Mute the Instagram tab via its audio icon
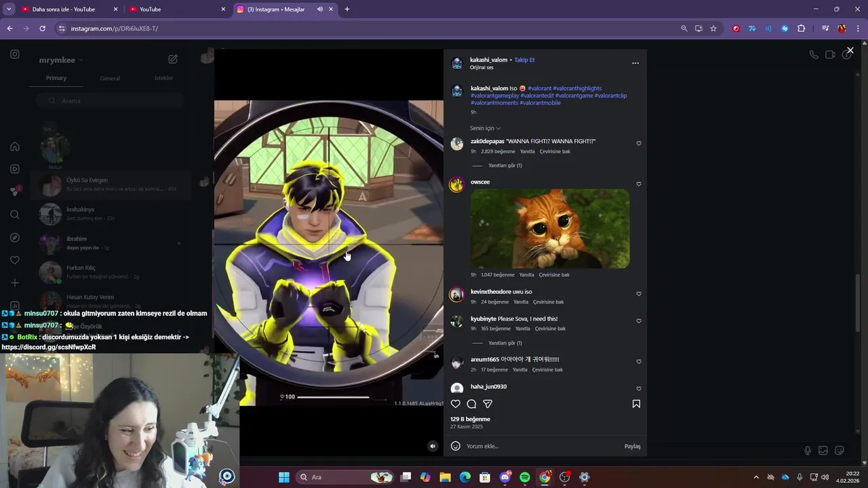The height and width of the screenshot is (488, 868). (319, 9)
